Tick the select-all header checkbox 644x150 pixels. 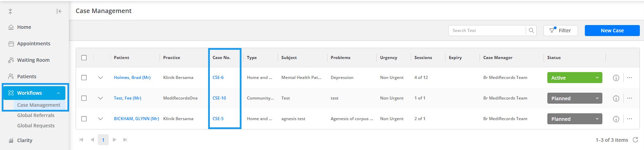click(x=84, y=58)
